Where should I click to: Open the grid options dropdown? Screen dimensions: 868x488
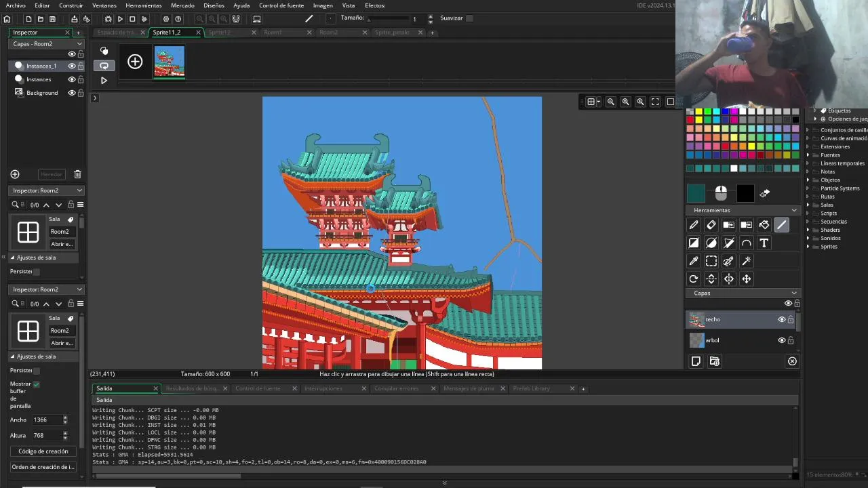pos(593,102)
